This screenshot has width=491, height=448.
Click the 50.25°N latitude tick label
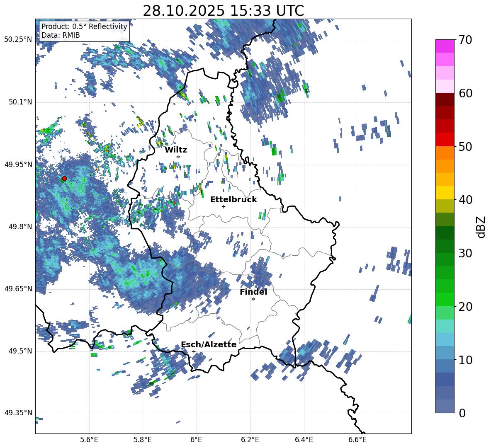(18, 40)
